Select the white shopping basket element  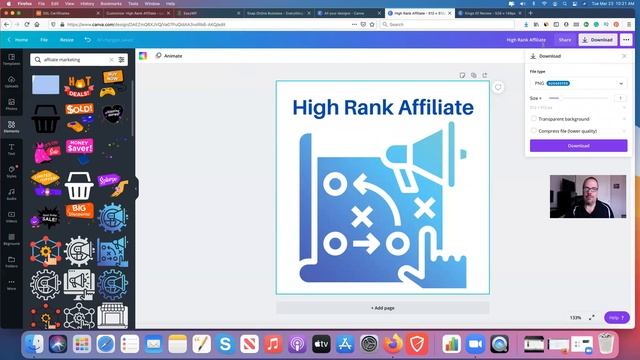[79, 186]
